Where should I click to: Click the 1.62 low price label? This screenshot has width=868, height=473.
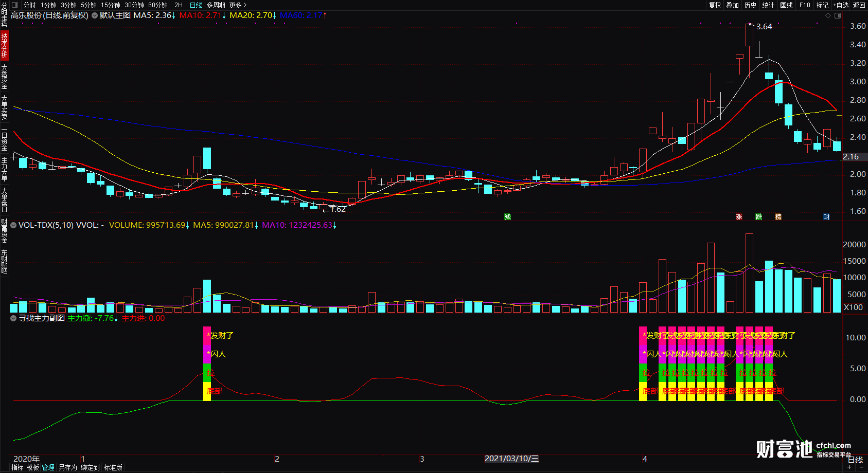pyautogui.click(x=338, y=209)
